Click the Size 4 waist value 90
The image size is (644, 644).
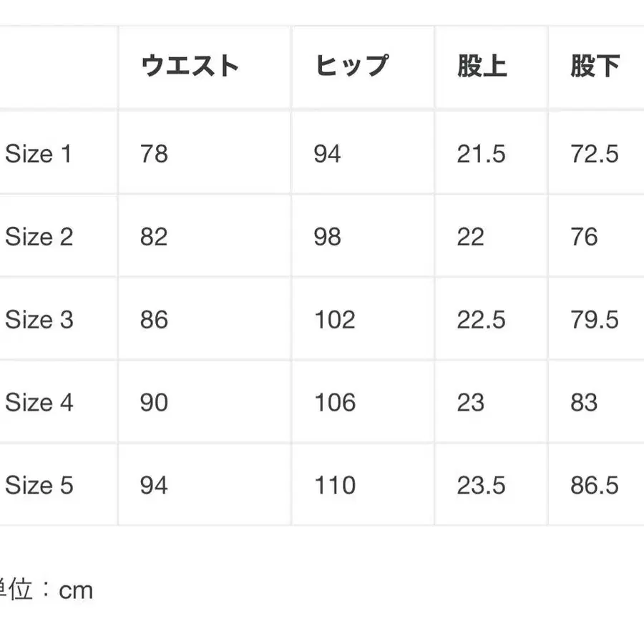[x=154, y=403]
